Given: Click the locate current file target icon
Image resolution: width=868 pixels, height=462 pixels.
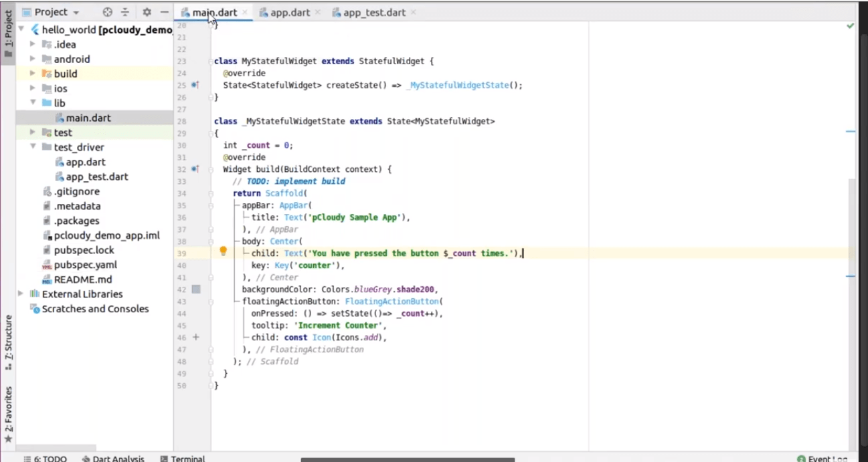Looking at the screenshot, I should click(107, 12).
